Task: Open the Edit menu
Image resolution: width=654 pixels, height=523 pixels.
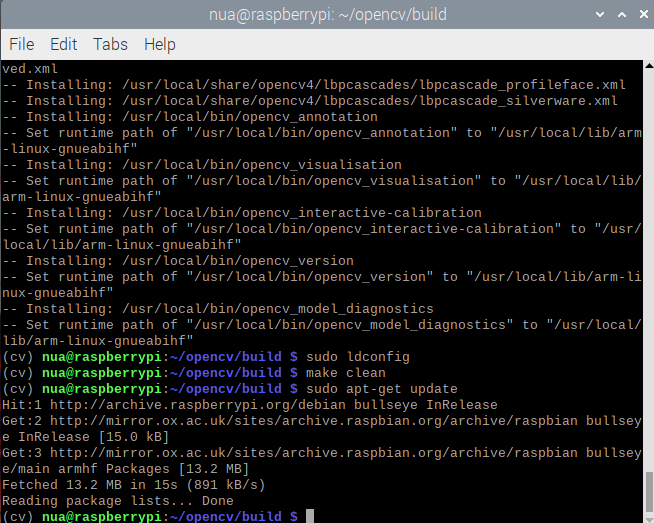Action: (x=63, y=44)
